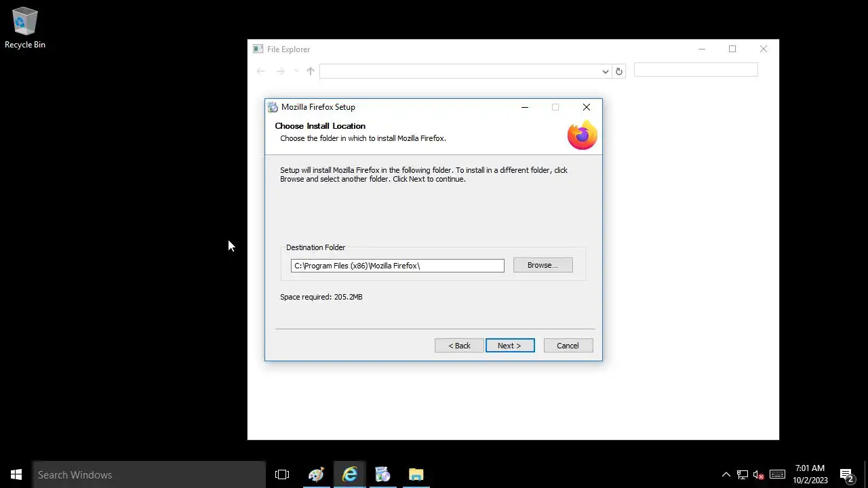Viewport: 868px width, 488px height.
Task: Open the touch keyboard tray icon
Action: [777, 474]
